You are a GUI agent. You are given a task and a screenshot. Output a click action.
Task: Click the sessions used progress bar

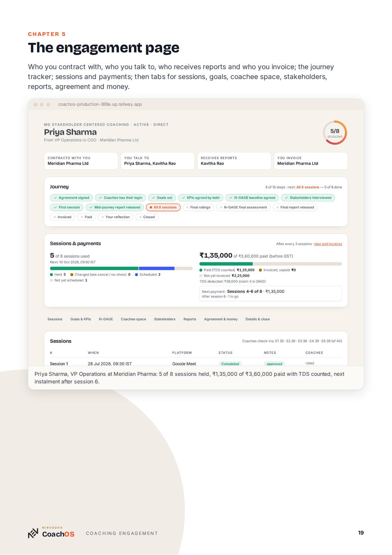coord(121,268)
